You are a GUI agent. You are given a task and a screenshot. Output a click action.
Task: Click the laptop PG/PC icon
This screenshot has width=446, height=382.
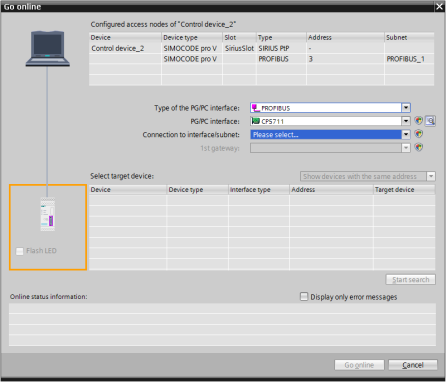[x=48, y=49]
